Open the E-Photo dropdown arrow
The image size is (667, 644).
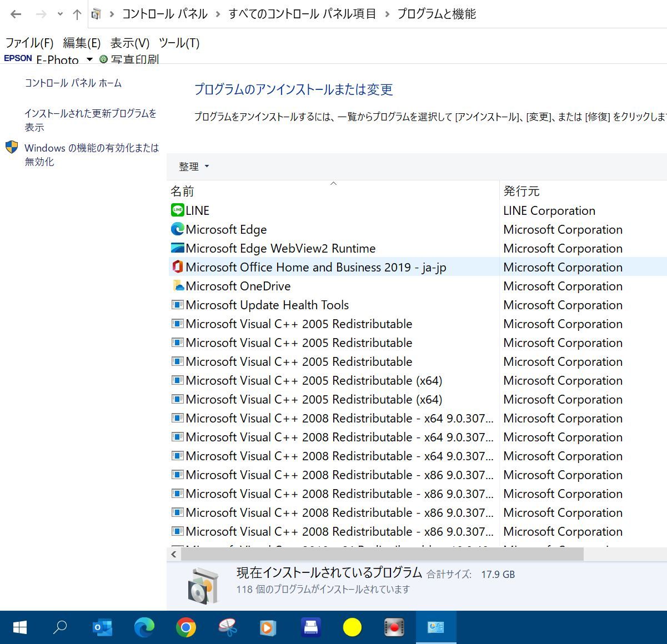coord(89,59)
